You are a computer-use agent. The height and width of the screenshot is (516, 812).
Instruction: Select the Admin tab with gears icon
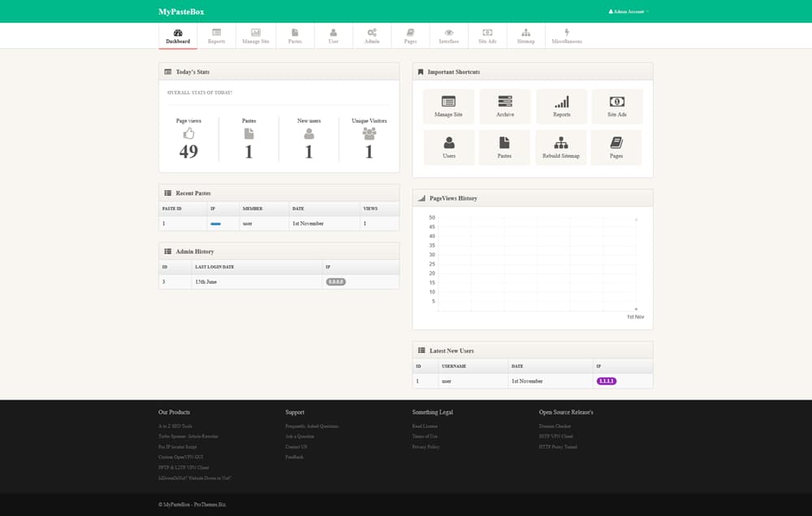click(x=372, y=37)
